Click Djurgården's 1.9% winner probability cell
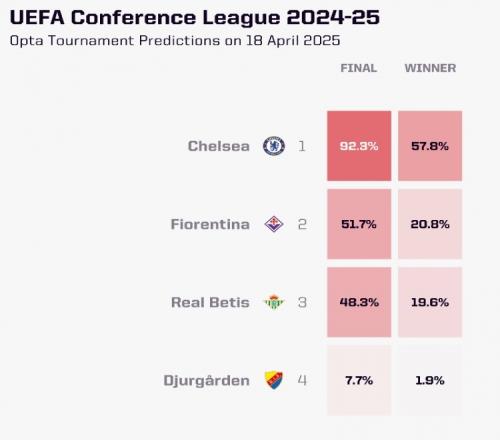The image size is (500, 440). [430, 380]
